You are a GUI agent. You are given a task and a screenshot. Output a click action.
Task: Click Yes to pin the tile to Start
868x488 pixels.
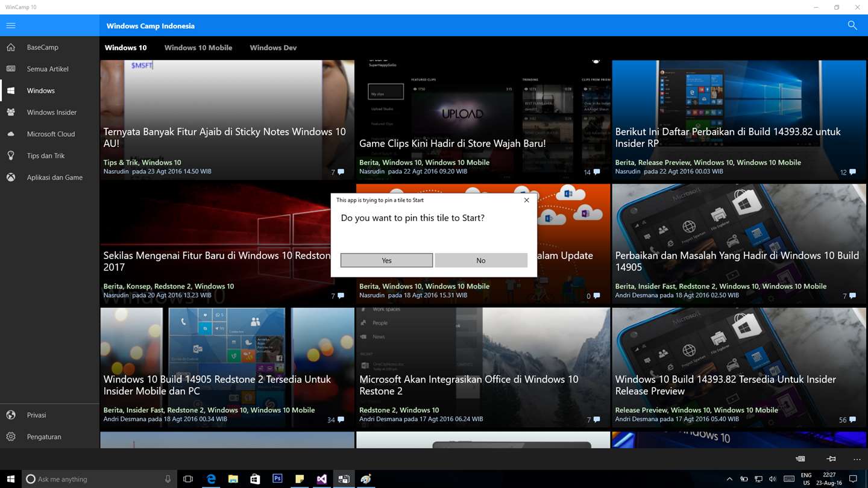click(x=386, y=260)
